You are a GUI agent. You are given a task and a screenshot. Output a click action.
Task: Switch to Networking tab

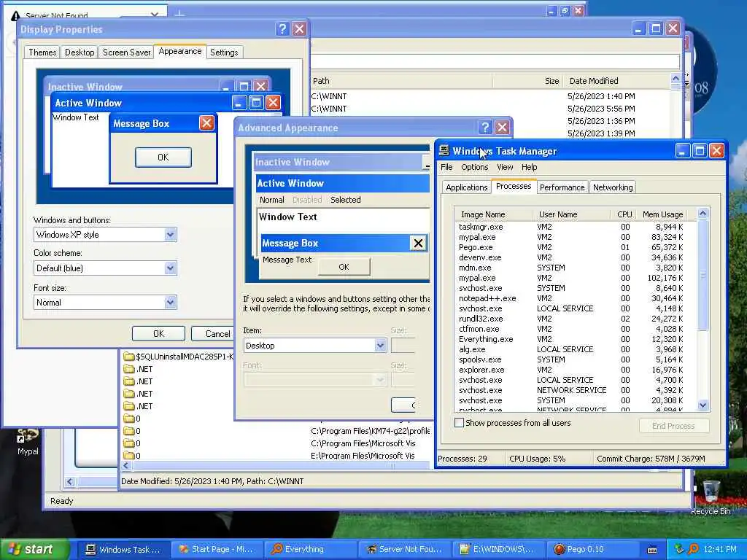point(613,187)
